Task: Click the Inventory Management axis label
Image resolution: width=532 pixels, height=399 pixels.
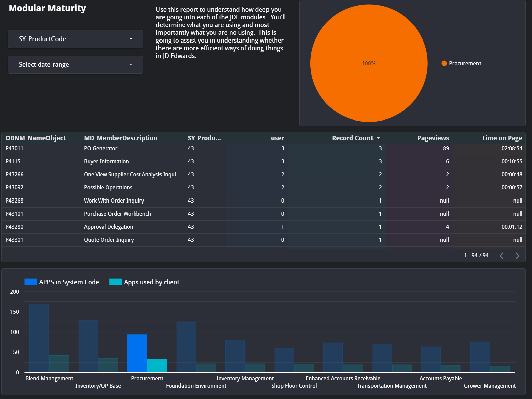Action: pos(245,378)
